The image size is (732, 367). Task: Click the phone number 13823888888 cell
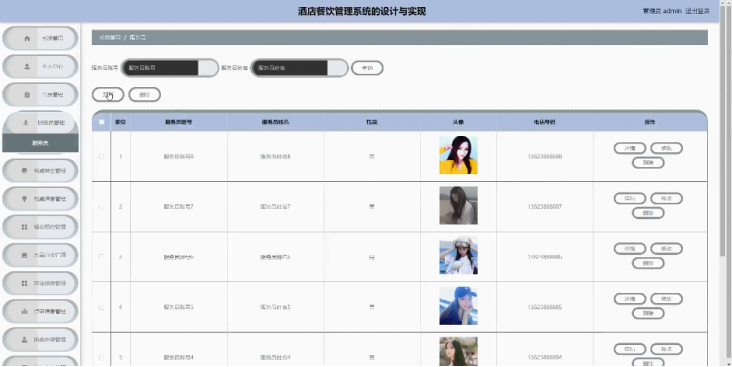(x=545, y=156)
